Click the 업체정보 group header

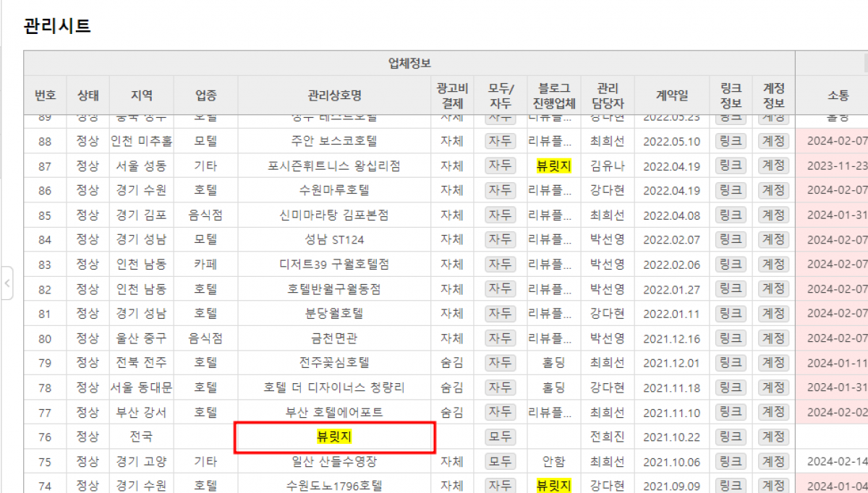click(x=409, y=64)
